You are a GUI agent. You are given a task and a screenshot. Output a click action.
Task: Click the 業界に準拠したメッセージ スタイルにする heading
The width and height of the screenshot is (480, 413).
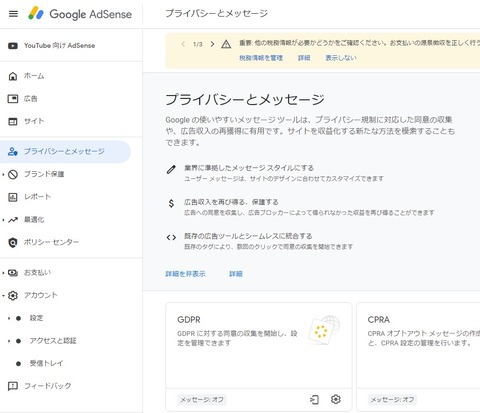(249, 168)
